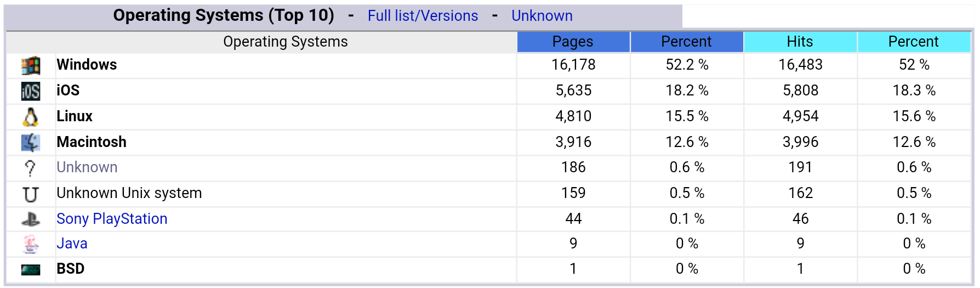
Task: Click the Pages column header
Action: 573,42
